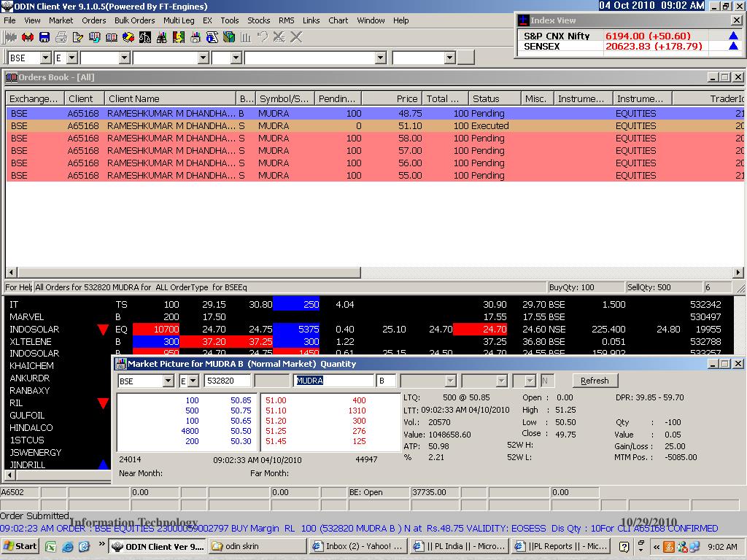Screen dimensions: 747x560
Task: Click the Status column header in Orders Book
Action: pos(495,98)
